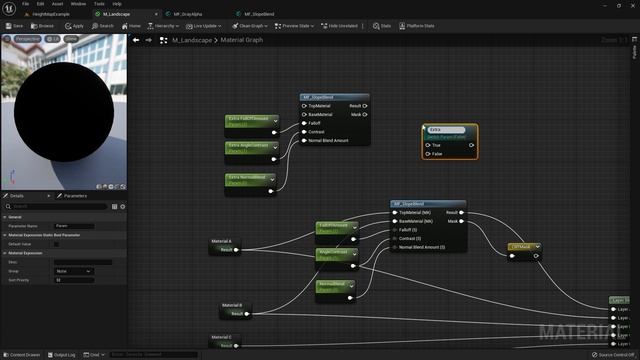Expand the Extra AngleContrast node chevron
This screenshot has height=360, width=640.
[275, 148]
